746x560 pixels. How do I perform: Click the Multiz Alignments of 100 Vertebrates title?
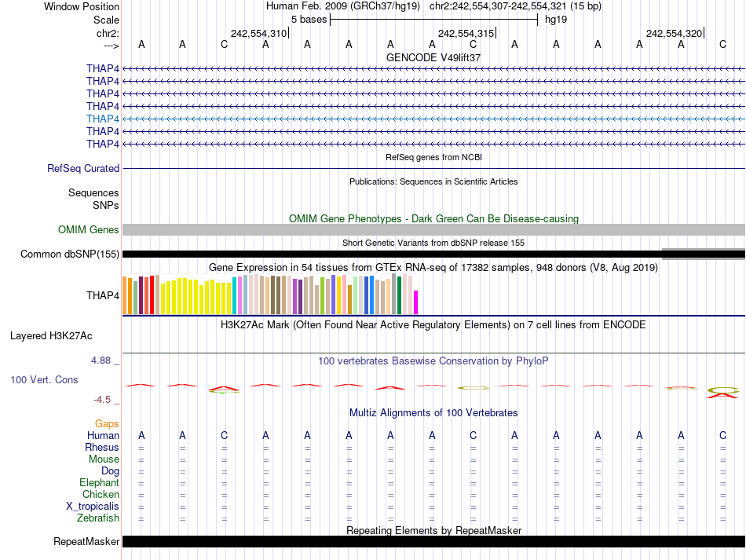click(x=433, y=412)
